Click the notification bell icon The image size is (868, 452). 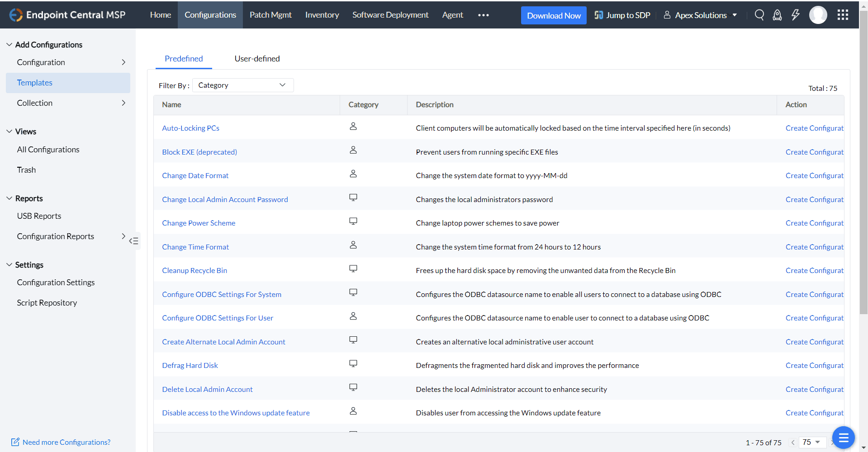(777, 15)
